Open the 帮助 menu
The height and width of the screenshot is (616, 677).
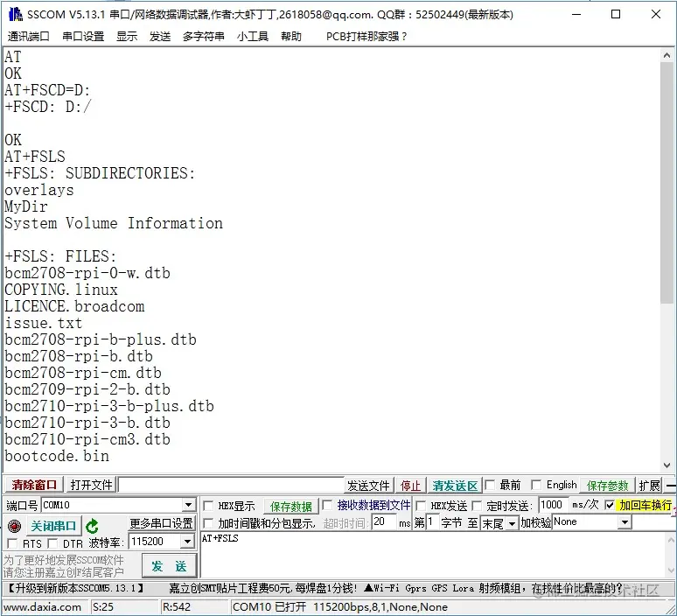pyautogui.click(x=291, y=36)
